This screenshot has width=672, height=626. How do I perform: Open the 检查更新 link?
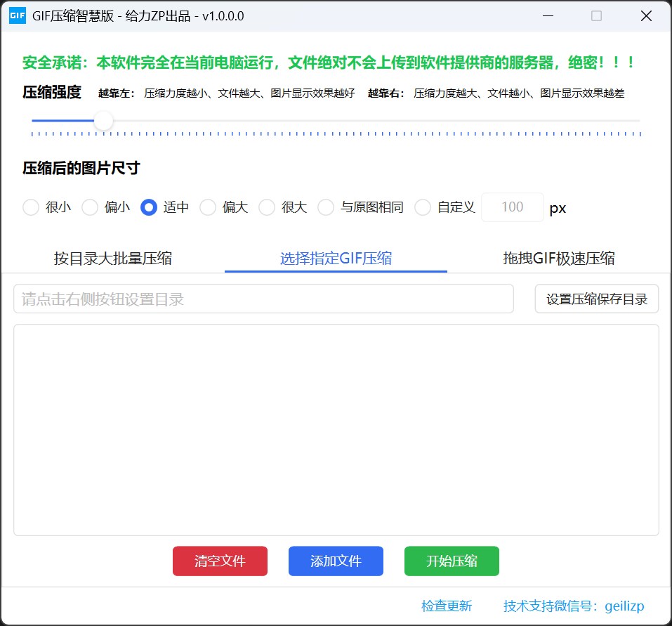447,606
